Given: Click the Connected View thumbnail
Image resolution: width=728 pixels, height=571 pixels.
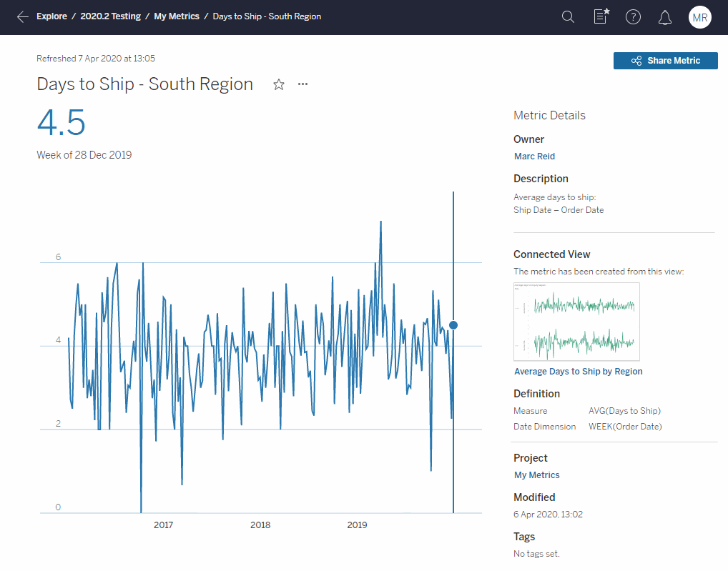Looking at the screenshot, I should (x=576, y=322).
